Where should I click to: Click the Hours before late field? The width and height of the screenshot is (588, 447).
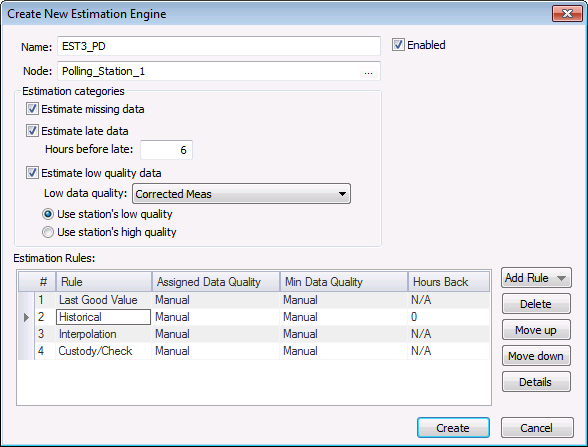[x=166, y=150]
